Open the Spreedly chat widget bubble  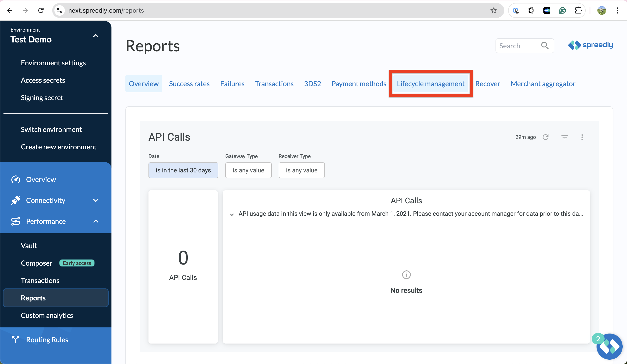pyautogui.click(x=609, y=346)
